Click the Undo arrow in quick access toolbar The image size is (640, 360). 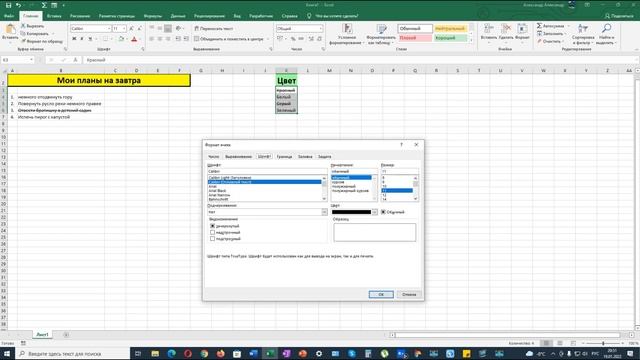(18, 5)
